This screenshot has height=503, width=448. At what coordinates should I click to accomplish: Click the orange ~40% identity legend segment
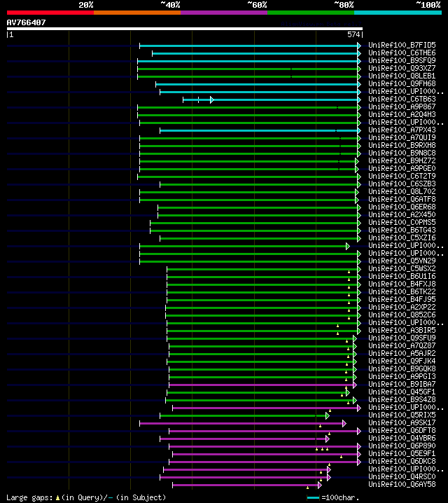click(137, 13)
